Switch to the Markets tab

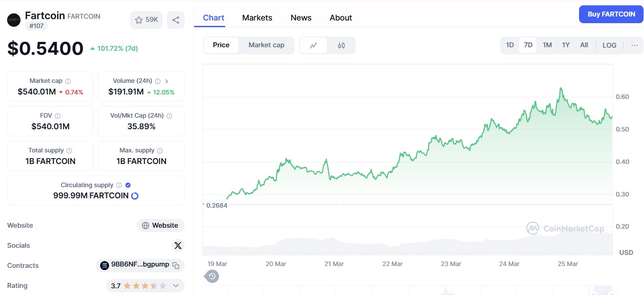(257, 17)
